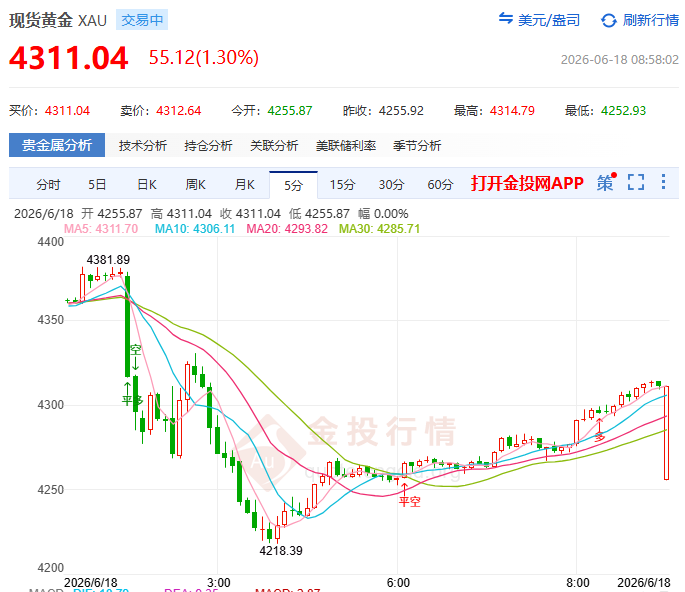The image size is (685, 592).
Task: Toggle the fullscreen chart icon
Action: 636,182
